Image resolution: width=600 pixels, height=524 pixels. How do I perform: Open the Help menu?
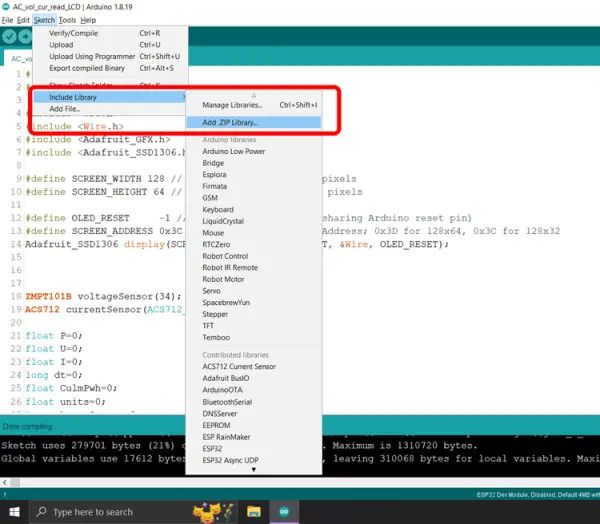[88, 20]
